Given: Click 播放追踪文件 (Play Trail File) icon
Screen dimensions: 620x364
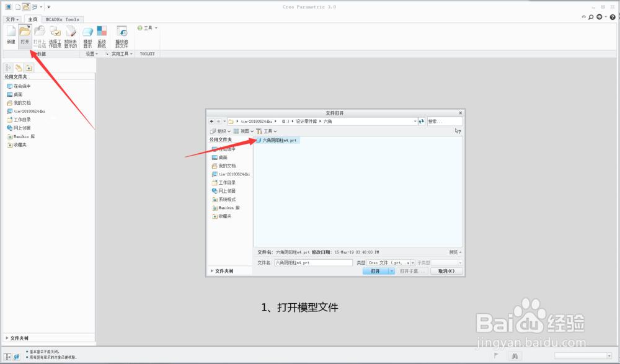Looking at the screenshot, I should click(x=122, y=37).
